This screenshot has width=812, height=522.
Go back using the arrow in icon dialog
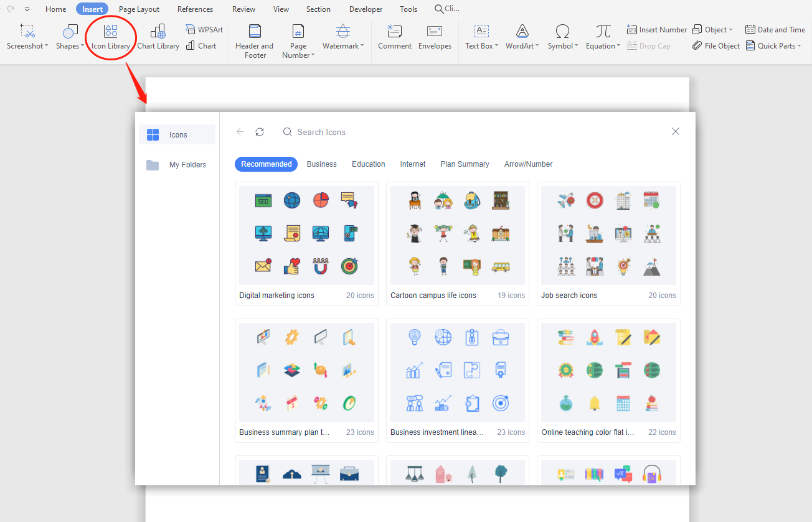pyautogui.click(x=240, y=132)
